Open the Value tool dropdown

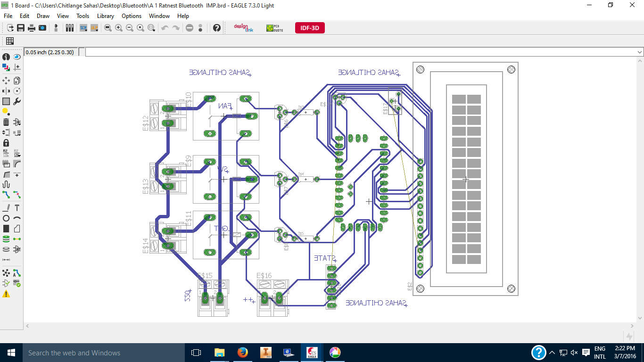point(17,153)
